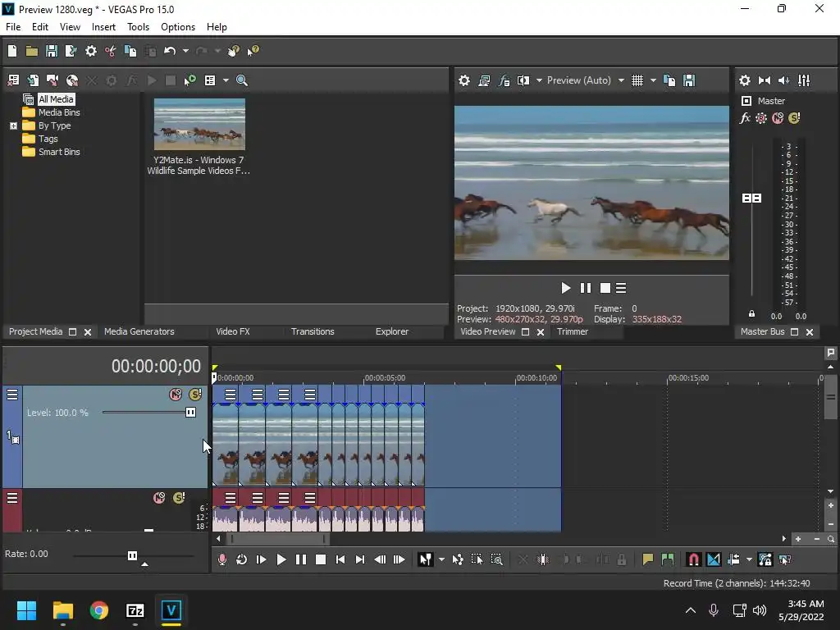Image resolution: width=840 pixels, height=630 pixels.
Task: Switch to Transitions tab
Action: (313, 331)
